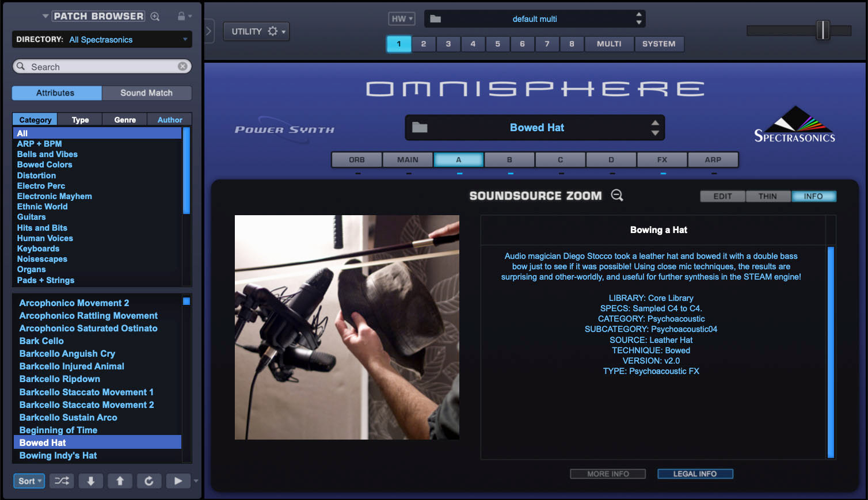Zoom the Patch Browser with magnifier icon
This screenshot has width=868, height=500.
click(155, 17)
